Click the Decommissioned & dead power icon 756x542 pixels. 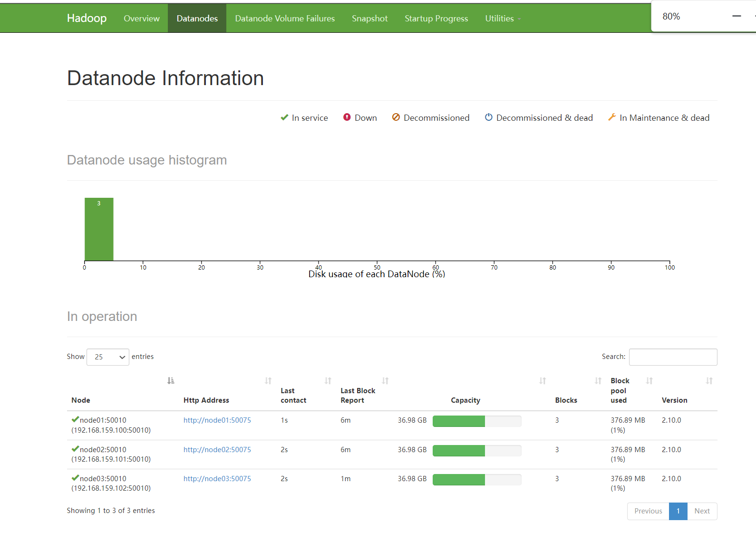(x=488, y=117)
